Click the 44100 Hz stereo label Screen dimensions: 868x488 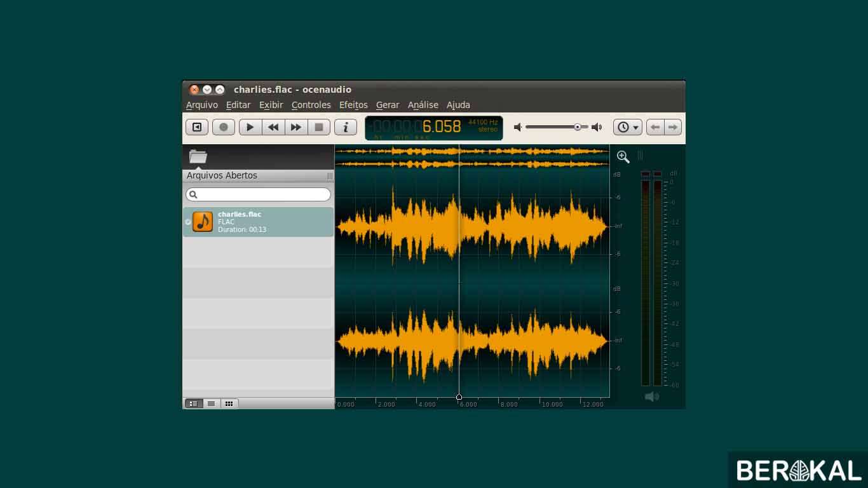click(x=483, y=125)
